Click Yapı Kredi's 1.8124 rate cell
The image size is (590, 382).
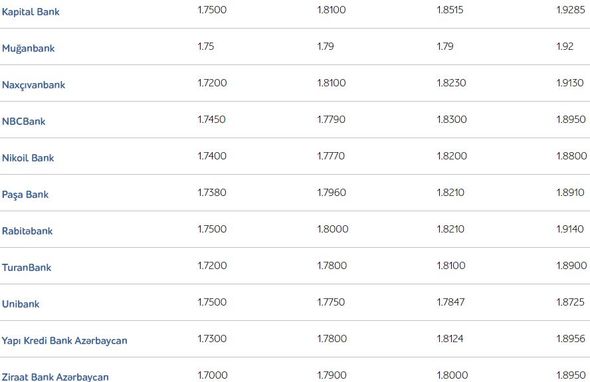450,338
